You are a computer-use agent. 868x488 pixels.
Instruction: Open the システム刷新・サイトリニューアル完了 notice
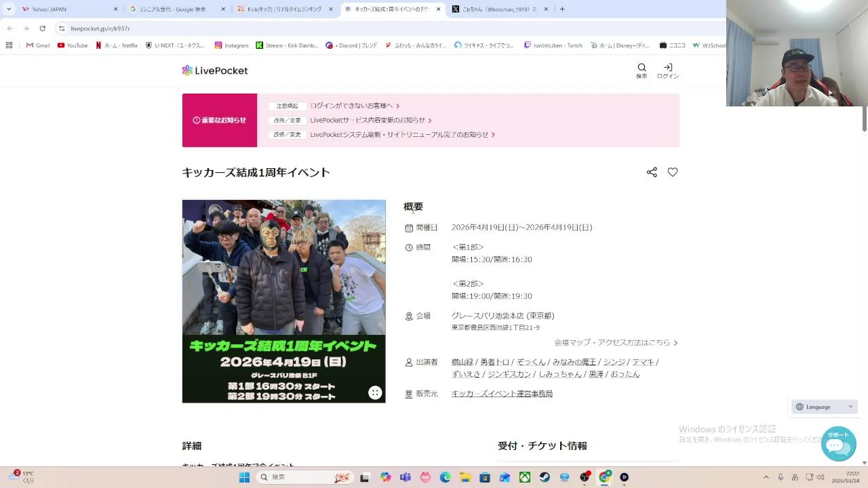click(x=403, y=134)
